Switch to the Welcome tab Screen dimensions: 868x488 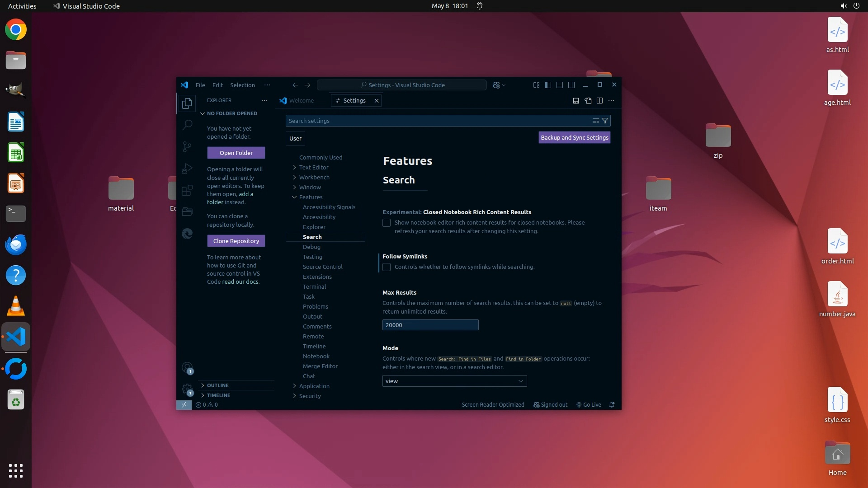click(301, 100)
